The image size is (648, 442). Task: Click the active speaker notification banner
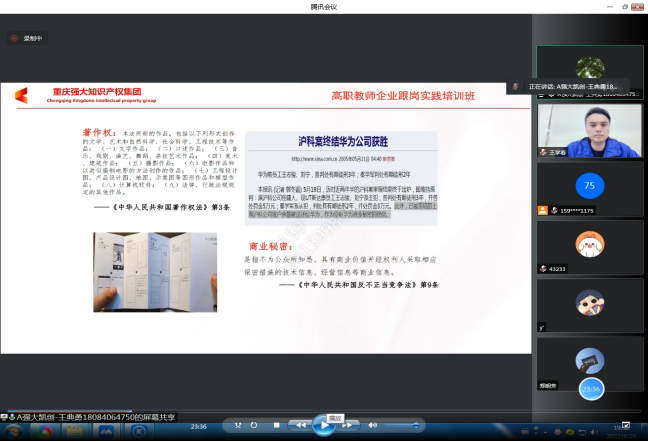(568, 86)
